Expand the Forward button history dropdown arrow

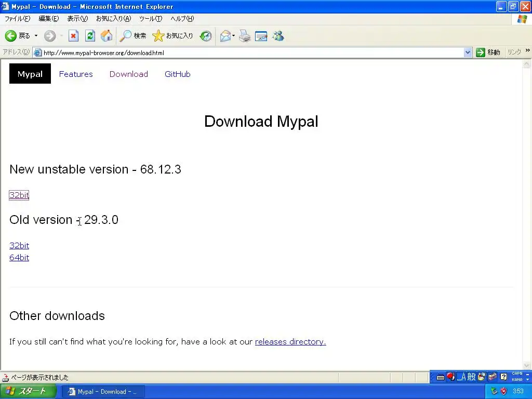coord(61,36)
